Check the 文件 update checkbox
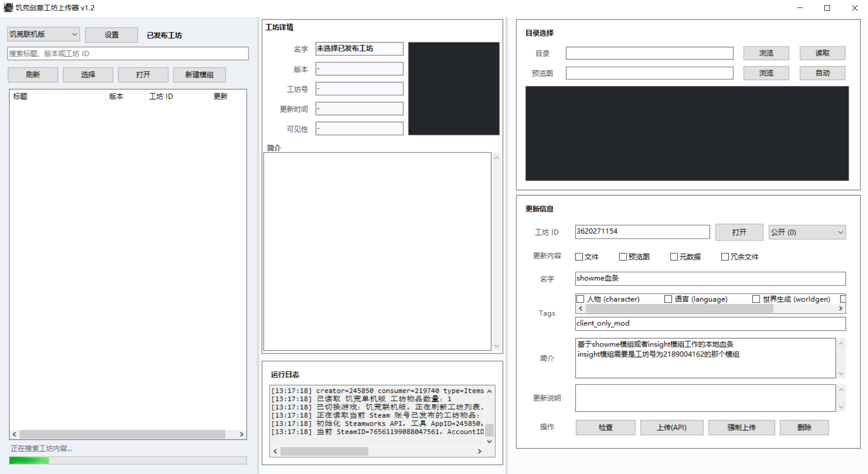This screenshot has height=474, width=868. [x=579, y=256]
